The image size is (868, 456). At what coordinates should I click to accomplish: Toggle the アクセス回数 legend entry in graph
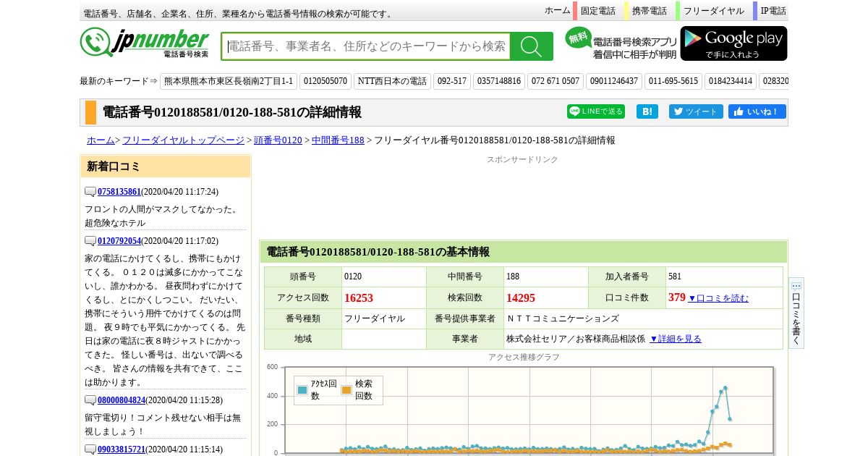[x=317, y=390]
